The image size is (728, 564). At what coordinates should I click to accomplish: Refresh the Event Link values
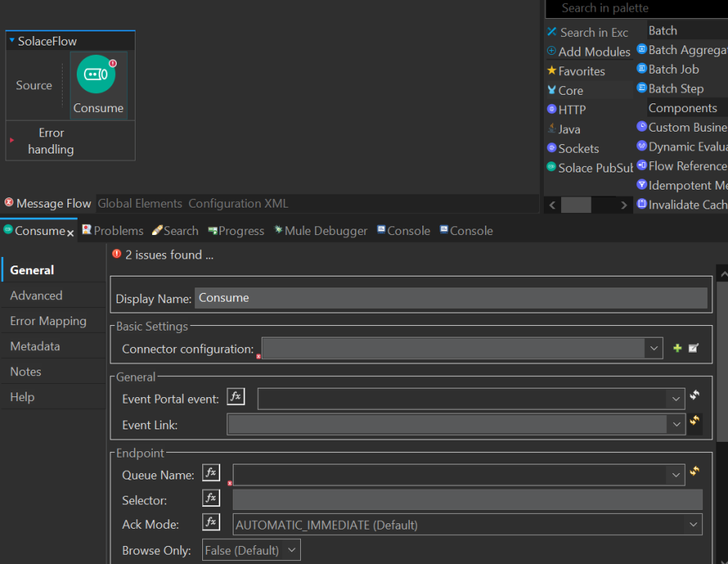click(x=694, y=421)
